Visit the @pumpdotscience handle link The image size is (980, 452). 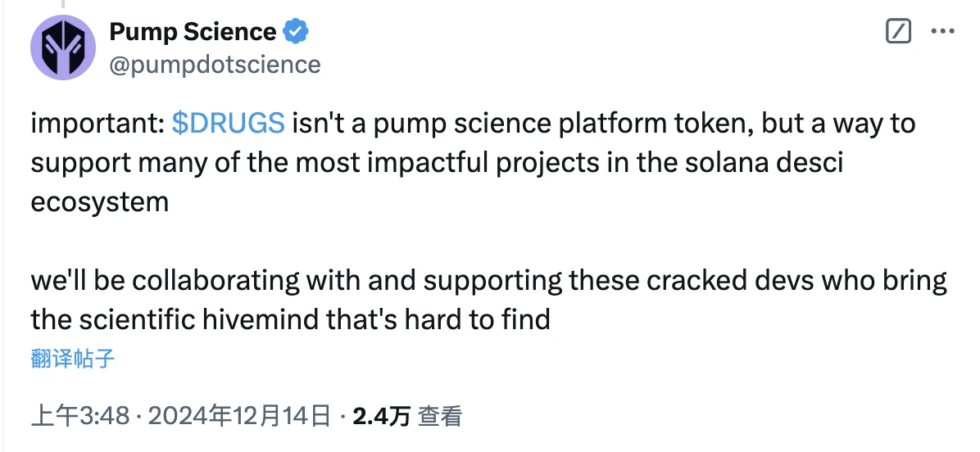click(x=215, y=64)
